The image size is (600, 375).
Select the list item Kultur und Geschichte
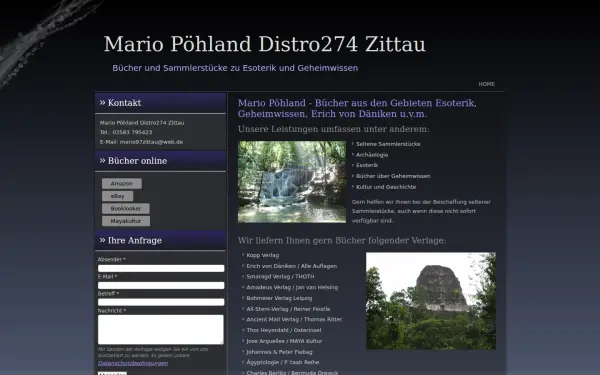pyautogui.click(x=386, y=187)
